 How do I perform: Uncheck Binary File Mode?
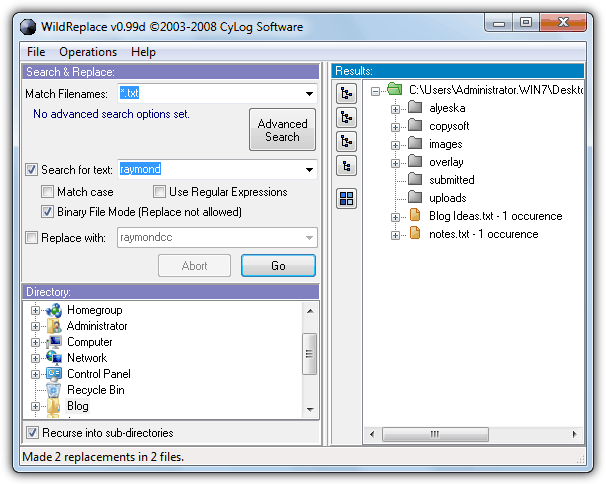[x=47, y=211]
